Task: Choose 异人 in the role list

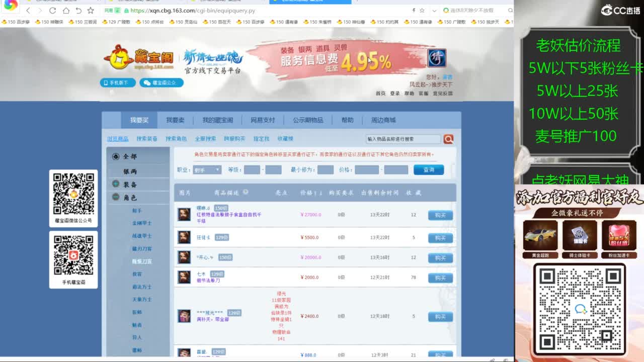Action: (137, 337)
